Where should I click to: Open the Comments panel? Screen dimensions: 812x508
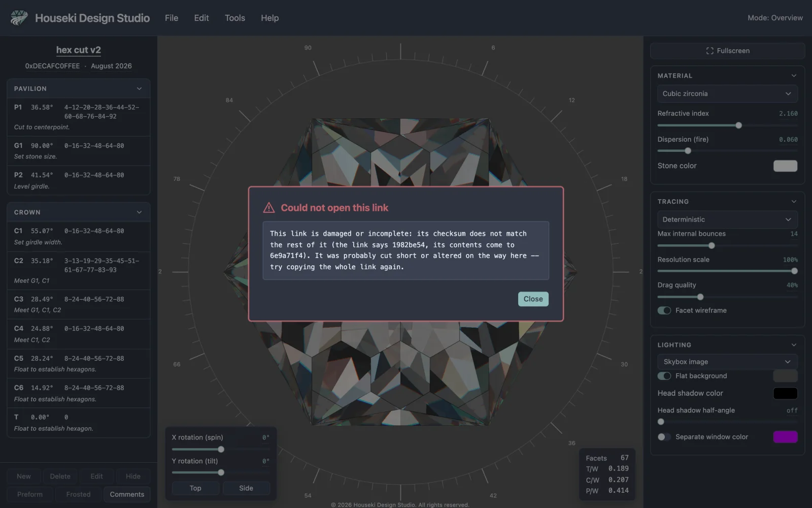coord(127,494)
